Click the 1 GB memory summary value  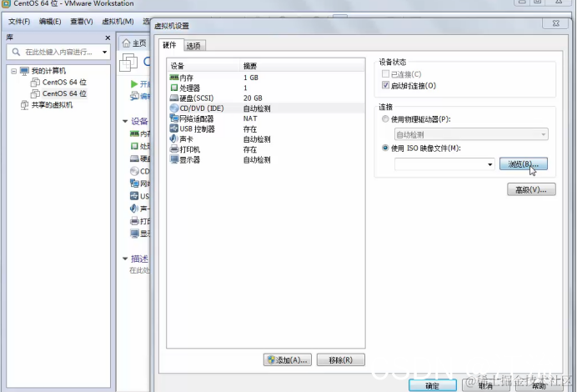251,78
